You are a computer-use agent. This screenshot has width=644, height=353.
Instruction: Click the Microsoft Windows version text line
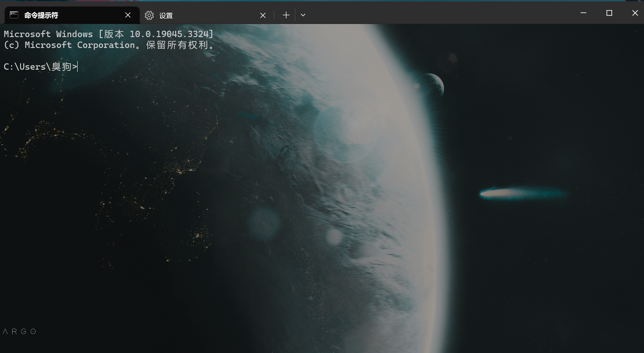109,34
